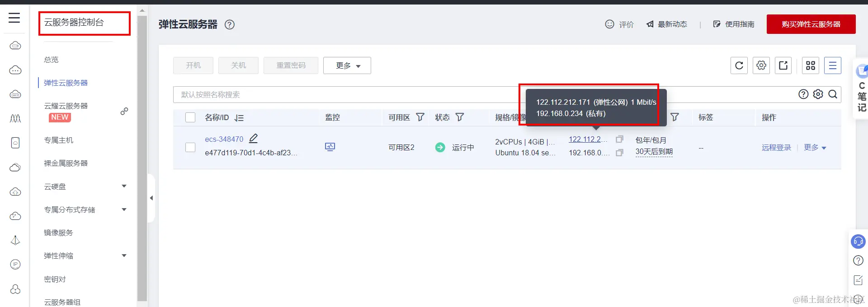Open the hamburger main menu
This screenshot has height=307, width=868.
click(14, 18)
